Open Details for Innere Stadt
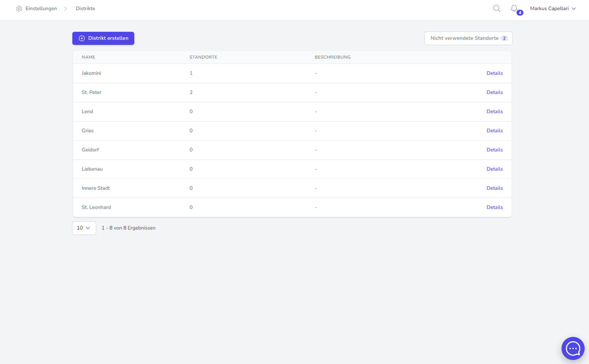 pos(494,188)
